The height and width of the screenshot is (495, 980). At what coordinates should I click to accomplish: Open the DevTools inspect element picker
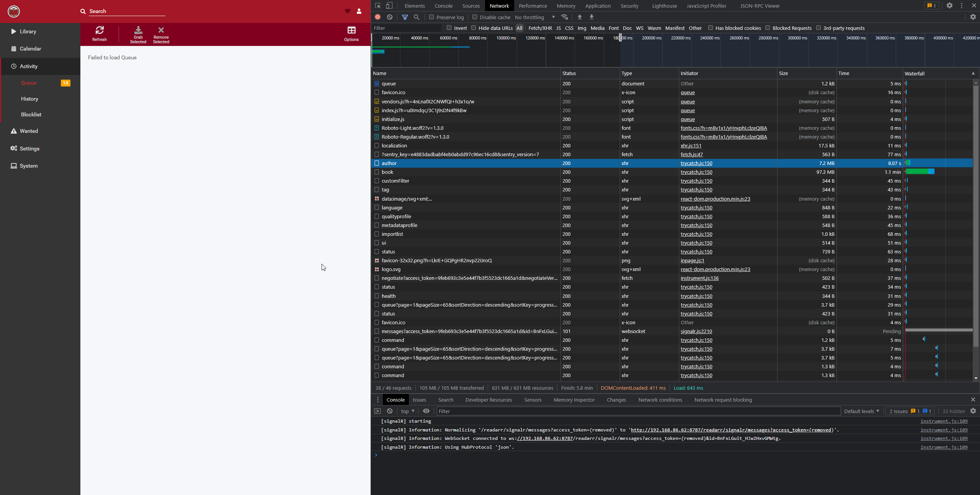(x=377, y=6)
